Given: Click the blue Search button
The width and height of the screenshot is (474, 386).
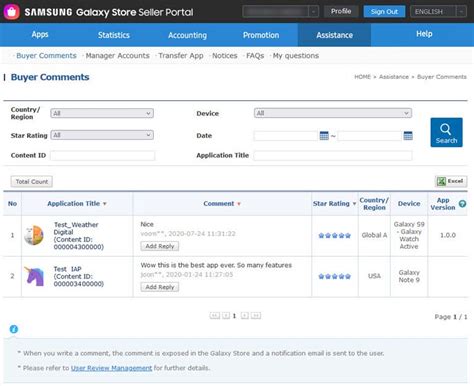Looking at the screenshot, I should [x=446, y=132].
